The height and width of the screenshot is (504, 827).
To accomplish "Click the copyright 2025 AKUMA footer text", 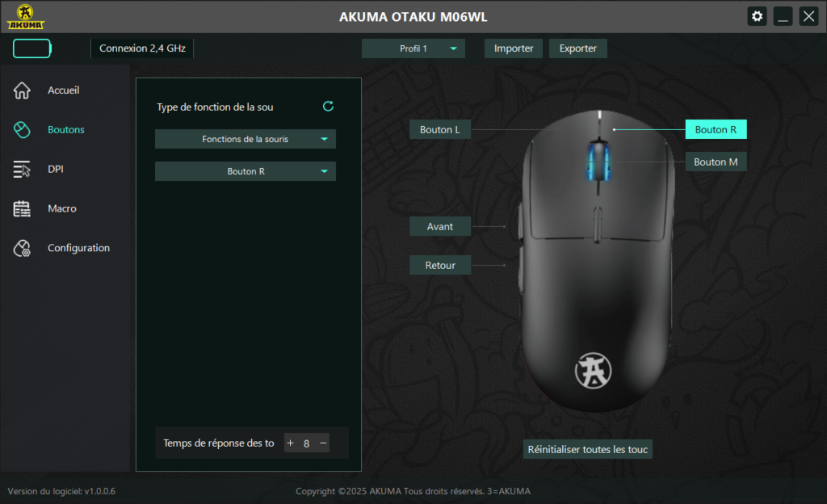I will 413,491.
